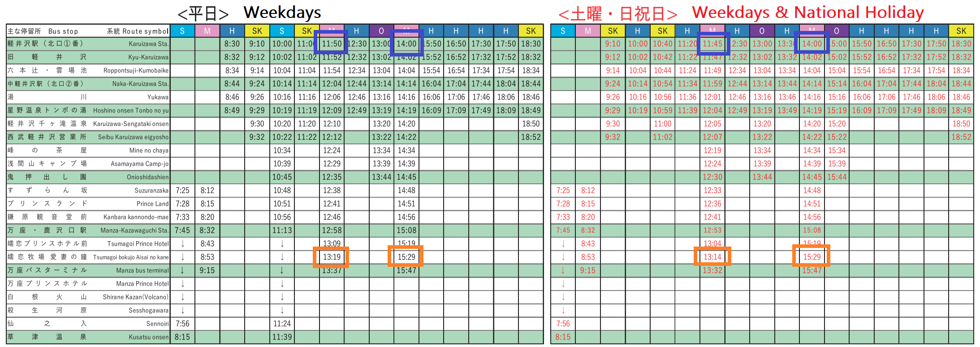Viewport: 980px width, 347px height.
Task: Click the leftmost cyan S route header
Action: (182, 31)
